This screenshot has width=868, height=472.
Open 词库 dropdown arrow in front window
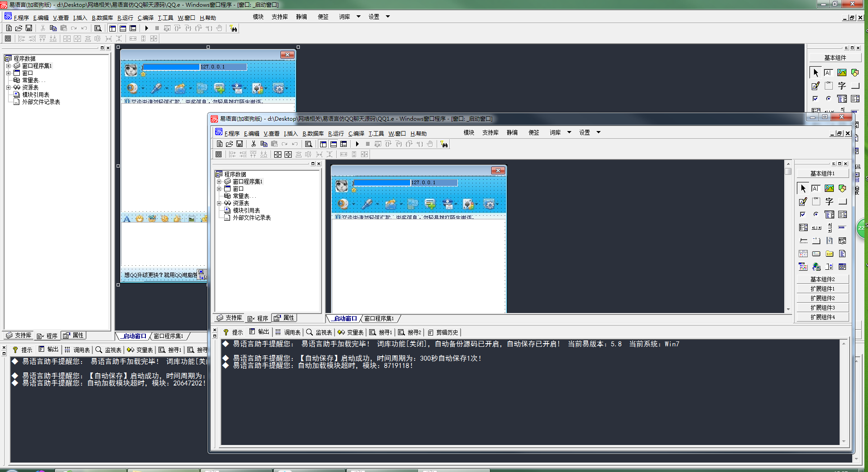pos(569,132)
